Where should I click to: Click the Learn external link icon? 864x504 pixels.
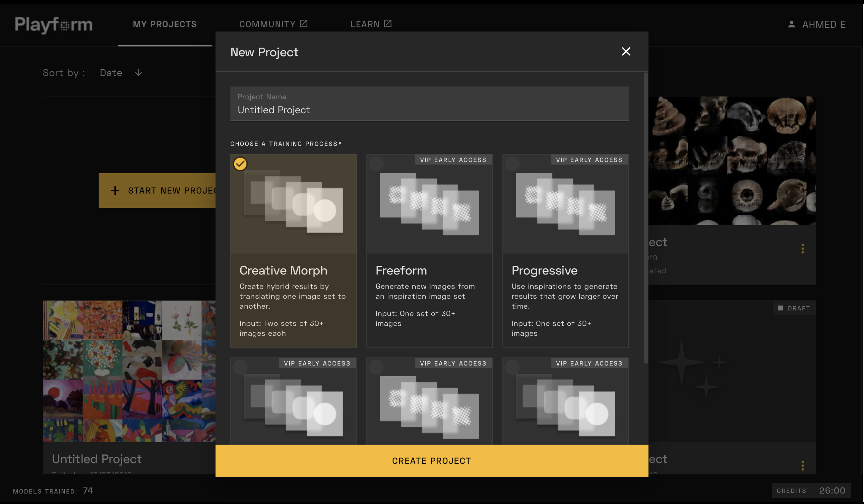[388, 24]
